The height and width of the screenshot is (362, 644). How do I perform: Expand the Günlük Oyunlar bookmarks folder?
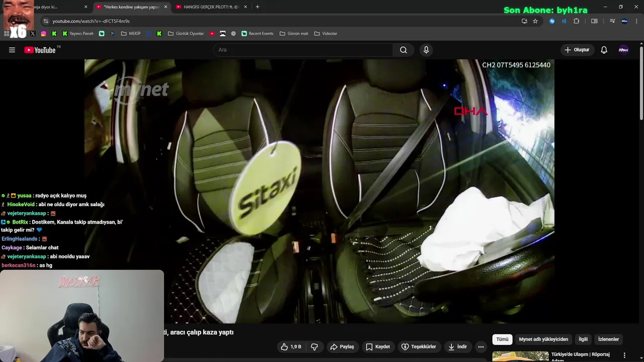[186, 34]
